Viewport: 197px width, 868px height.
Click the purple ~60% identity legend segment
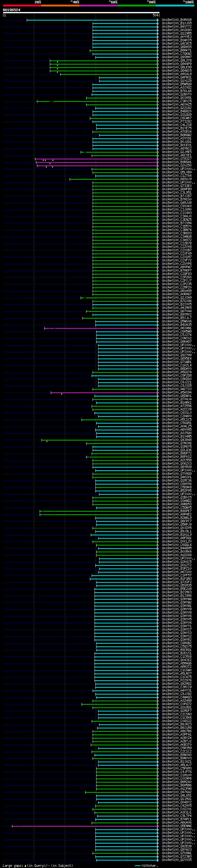99,6
